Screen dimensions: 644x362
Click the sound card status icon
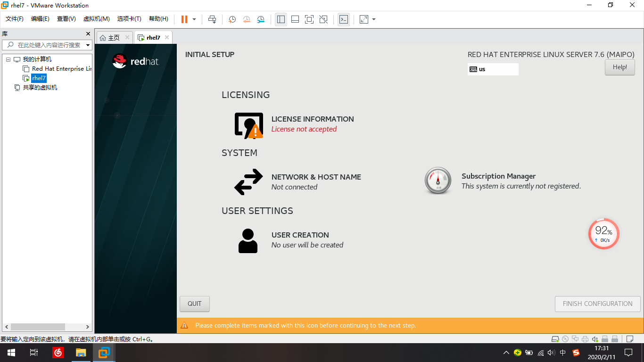pyautogui.click(x=595, y=339)
